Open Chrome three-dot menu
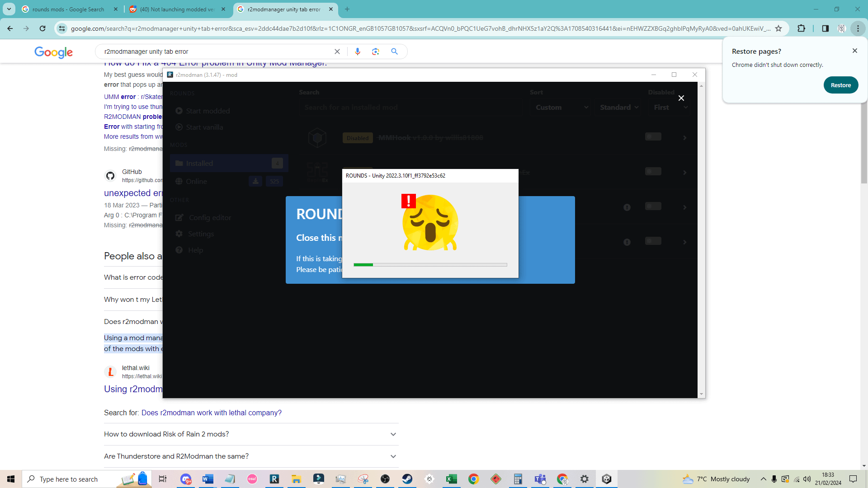The height and width of the screenshot is (488, 868). pos(858,28)
